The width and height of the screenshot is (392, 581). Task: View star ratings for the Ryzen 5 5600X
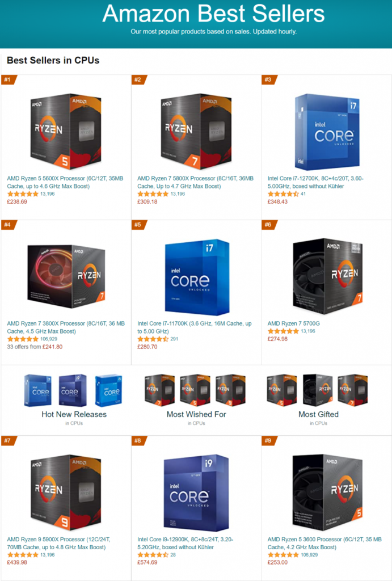pyautogui.click(x=23, y=194)
